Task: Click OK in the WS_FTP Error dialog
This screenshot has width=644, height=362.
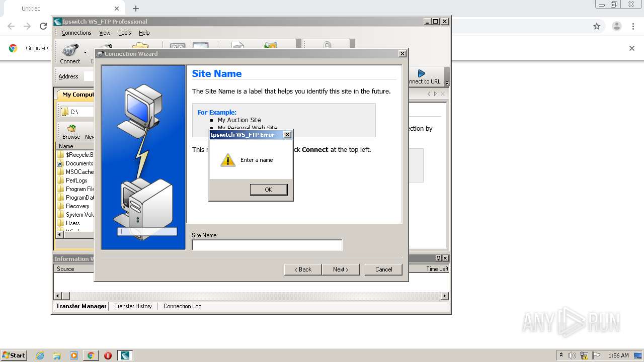Action: pos(268,190)
